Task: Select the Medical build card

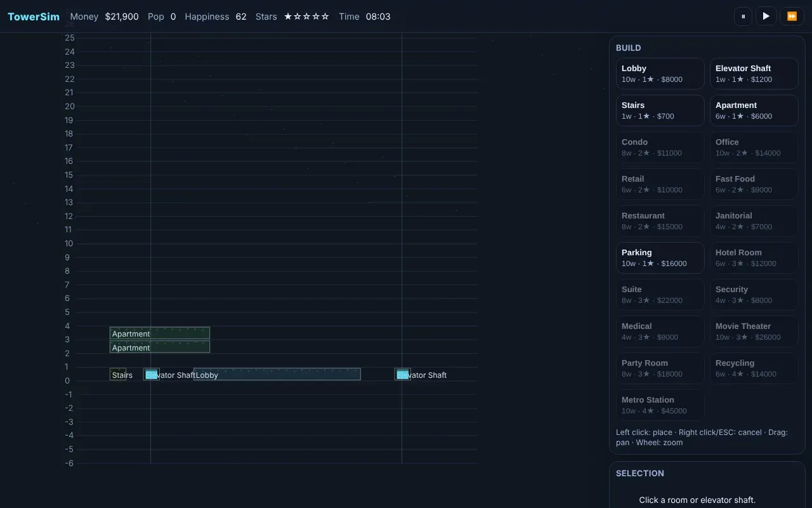Action: point(660,331)
